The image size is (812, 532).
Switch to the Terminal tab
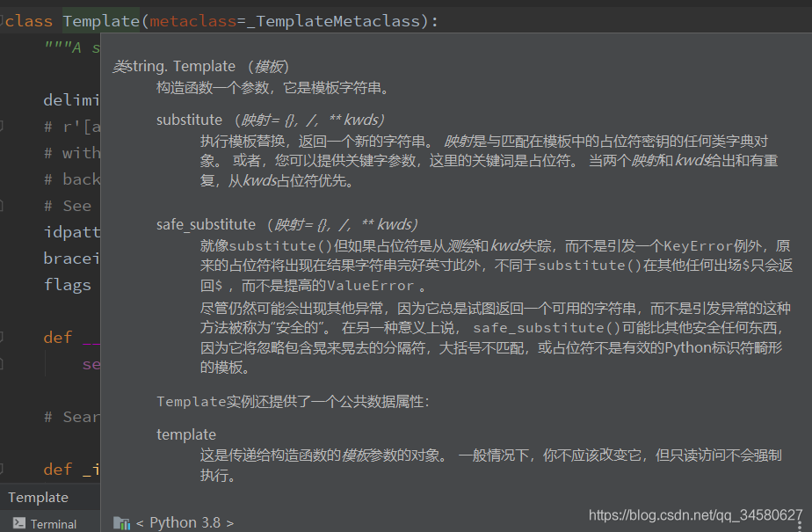[x=53, y=524]
